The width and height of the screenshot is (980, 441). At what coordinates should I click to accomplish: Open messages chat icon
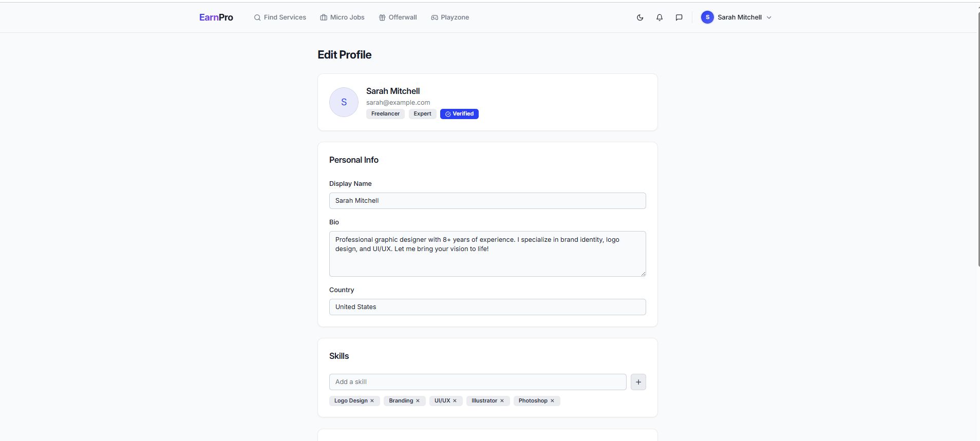(679, 17)
